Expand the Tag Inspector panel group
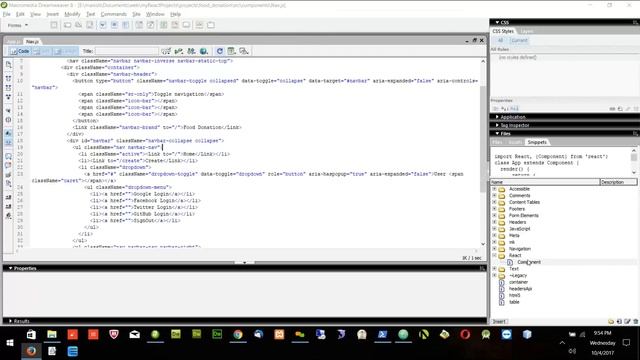This screenshot has height=360, width=640. (x=497, y=125)
